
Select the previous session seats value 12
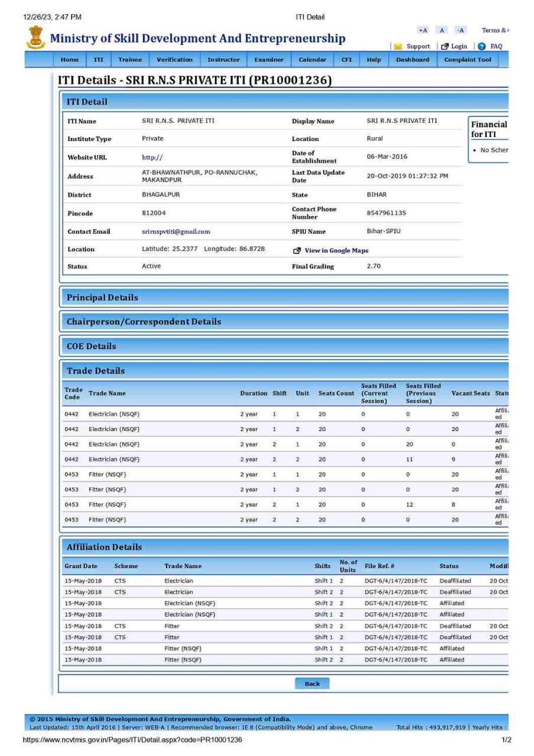pyautogui.click(x=409, y=505)
